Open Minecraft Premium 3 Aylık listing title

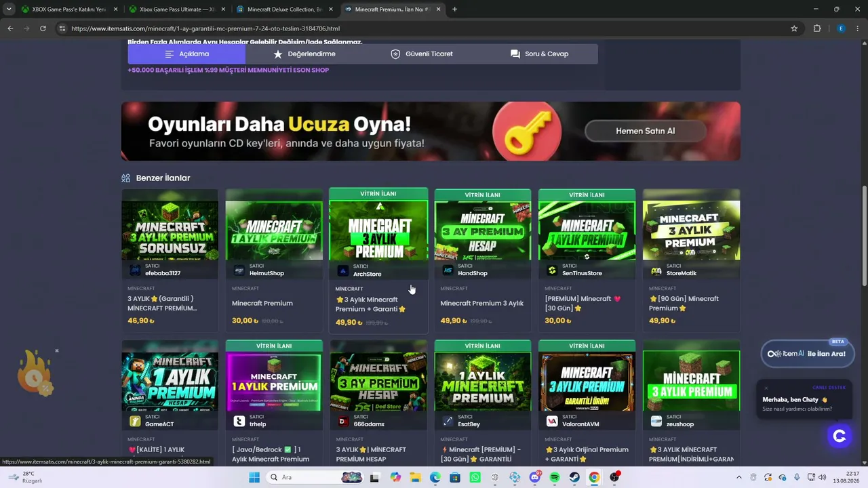pyautogui.click(x=481, y=303)
